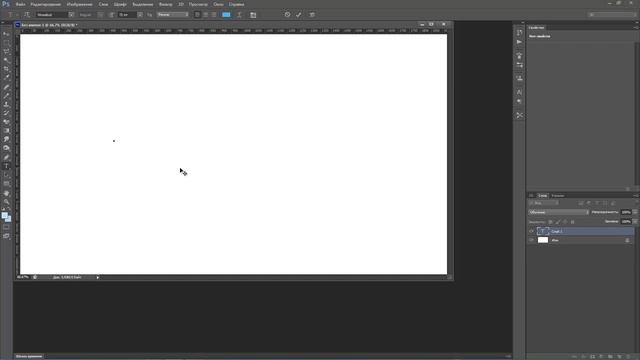Select the Rectangular Marquee tool

pyautogui.click(x=6, y=43)
